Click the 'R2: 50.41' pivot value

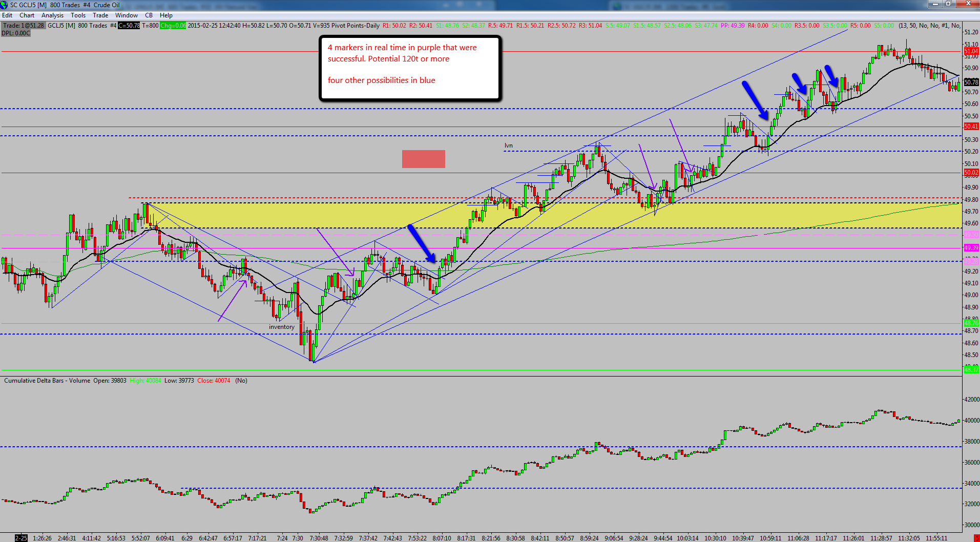421,26
